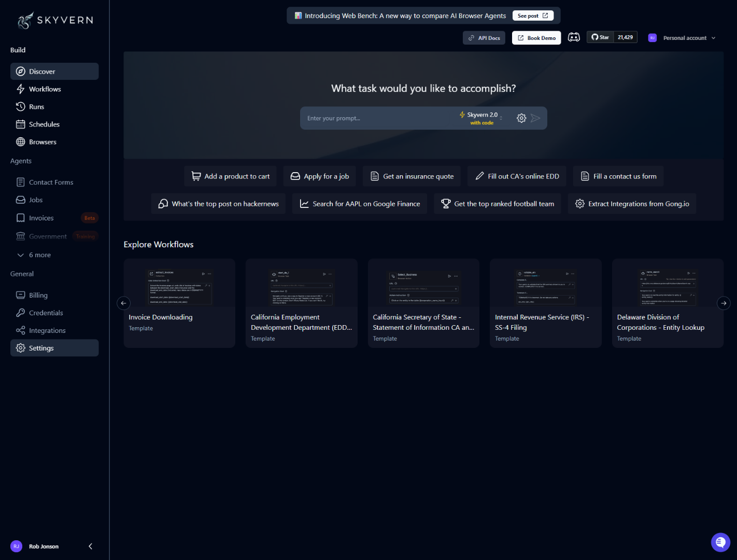Choose 'Fill out CA's online EDD' prompt
Screen dimensions: 737x560
[517, 176]
